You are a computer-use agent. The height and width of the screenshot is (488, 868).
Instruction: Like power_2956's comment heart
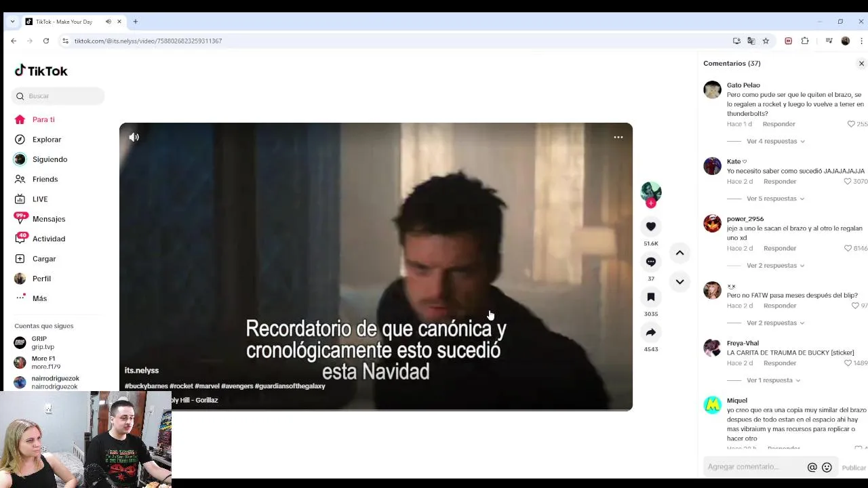[848, 248]
